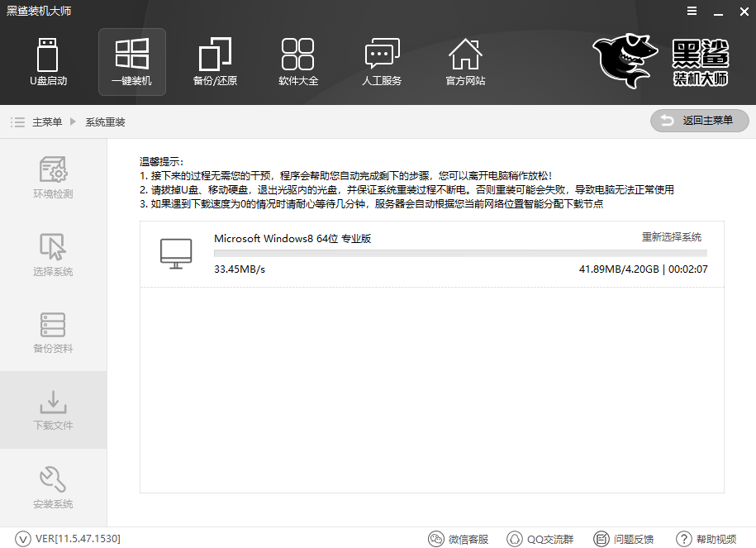The image size is (756, 548).
Task: Open the 一键装机 feature
Action: [131, 62]
